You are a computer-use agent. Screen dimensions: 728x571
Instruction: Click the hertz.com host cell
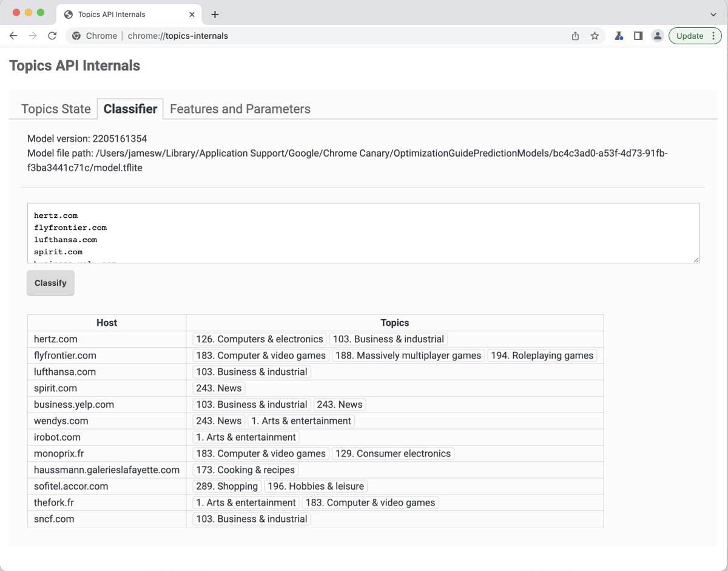pos(107,339)
